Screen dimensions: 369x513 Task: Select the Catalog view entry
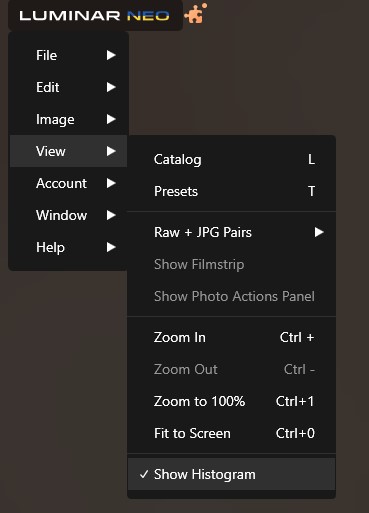tap(231, 159)
